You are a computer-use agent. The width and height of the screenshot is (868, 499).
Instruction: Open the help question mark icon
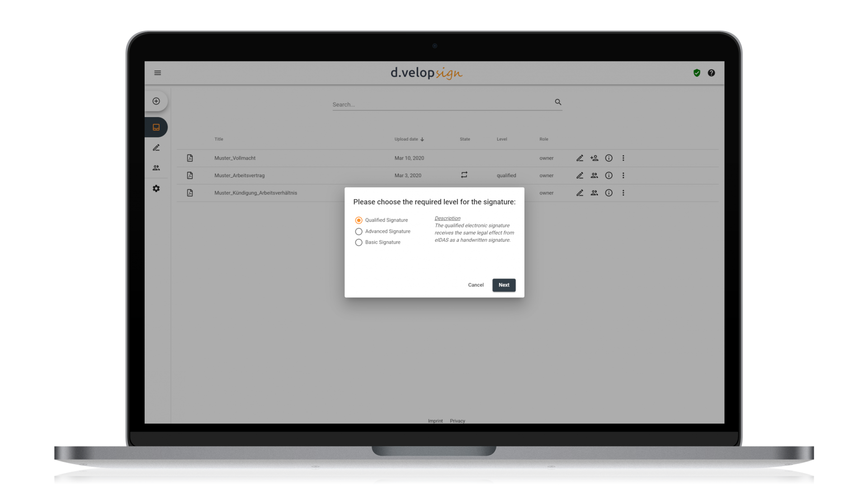coord(711,73)
